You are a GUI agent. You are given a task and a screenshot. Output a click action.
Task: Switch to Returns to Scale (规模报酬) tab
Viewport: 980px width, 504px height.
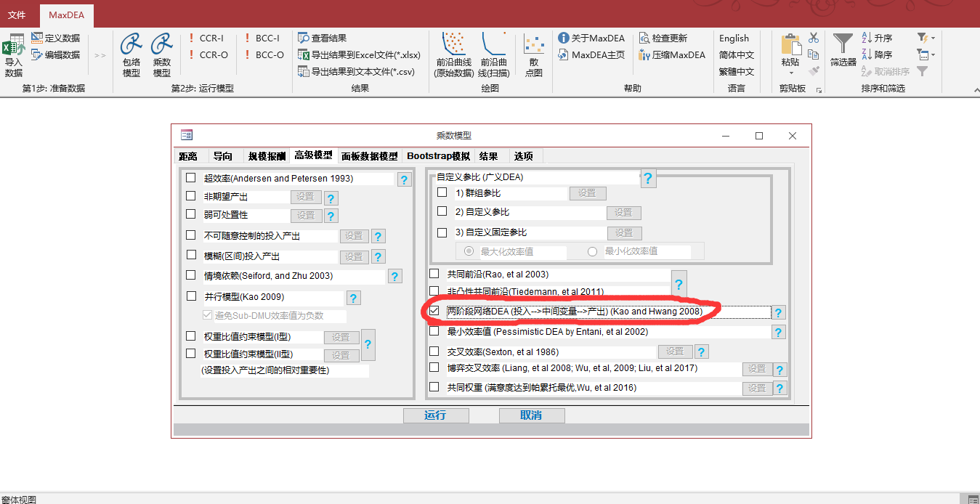(267, 156)
